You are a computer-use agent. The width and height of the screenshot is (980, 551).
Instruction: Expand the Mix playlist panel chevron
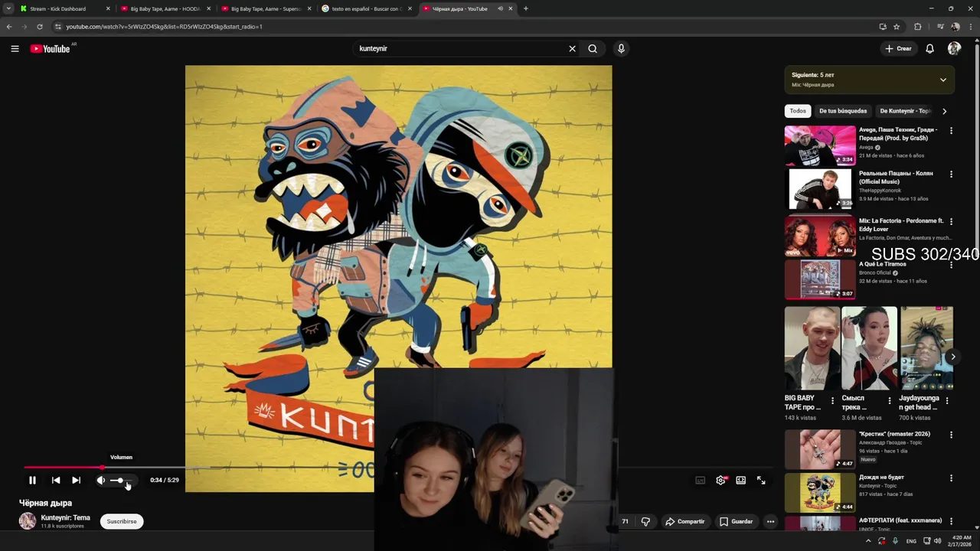(x=942, y=80)
